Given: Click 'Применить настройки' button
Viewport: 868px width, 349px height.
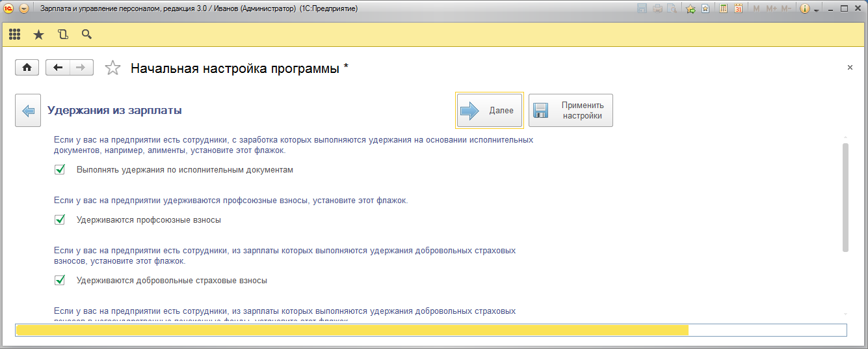Looking at the screenshot, I should 571,111.
